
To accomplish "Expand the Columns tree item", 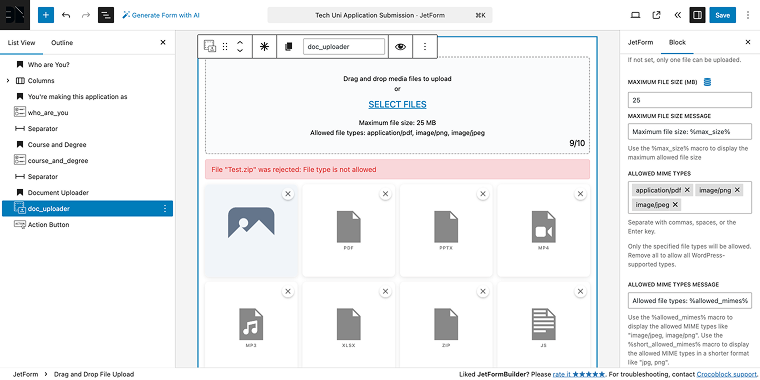I will click(x=8, y=80).
